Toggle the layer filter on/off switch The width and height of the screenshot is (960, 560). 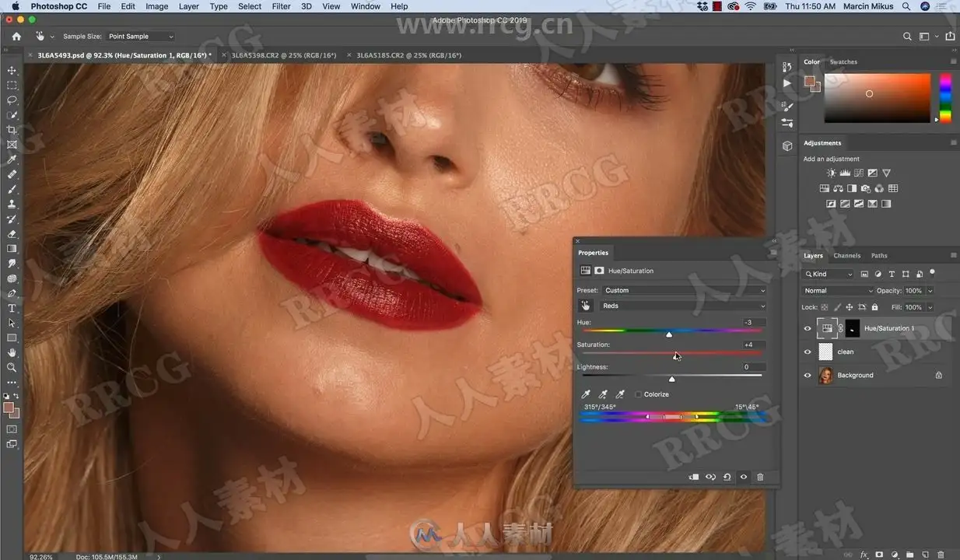click(x=932, y=273)
